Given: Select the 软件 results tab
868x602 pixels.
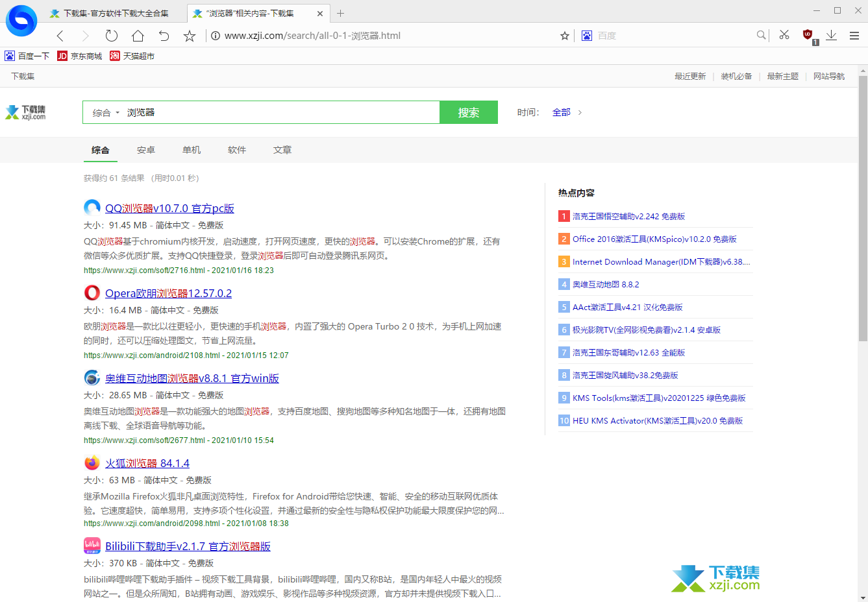Looking at the screenshot, I should tap(237, 150).
